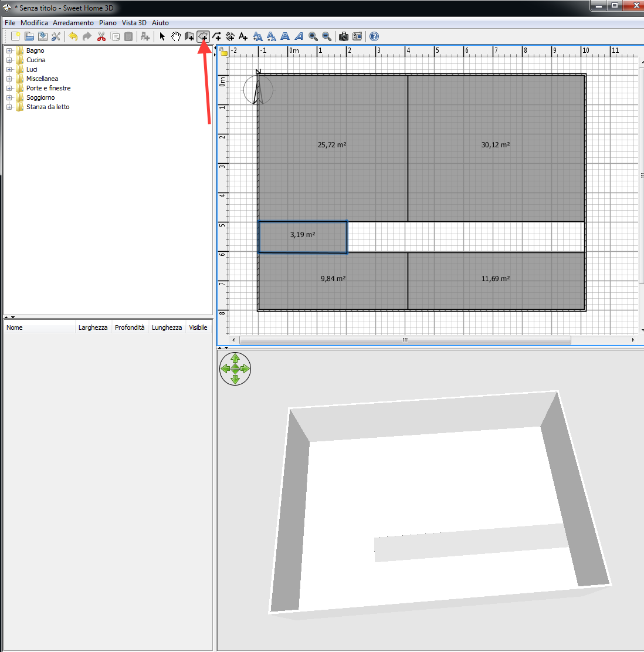Viewport: 644px width, 652px height.
Task: Open the Piano menu
Action: [x=107, y=23]
